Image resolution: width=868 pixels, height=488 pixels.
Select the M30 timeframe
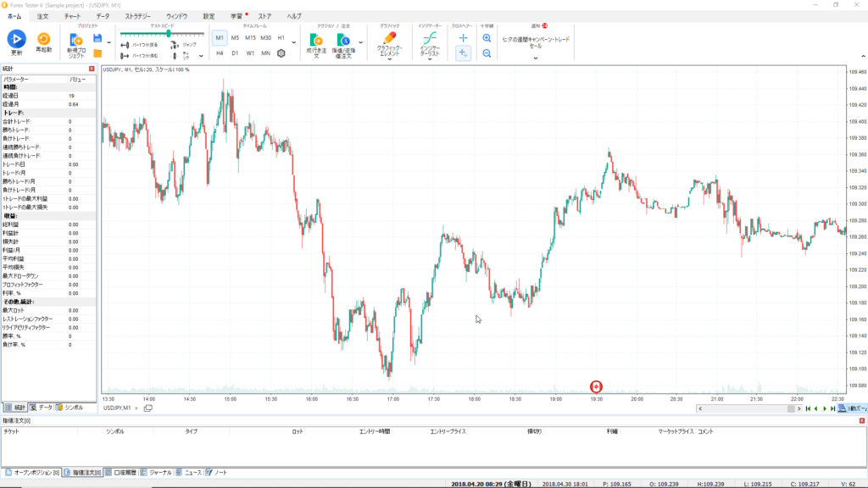pyautogui.click(x=265, y=37)
